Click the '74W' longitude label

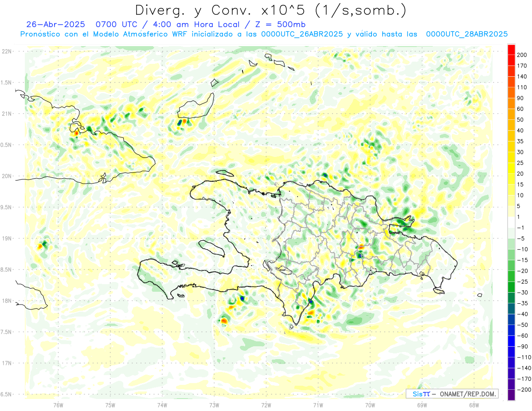tap(162, 405)
